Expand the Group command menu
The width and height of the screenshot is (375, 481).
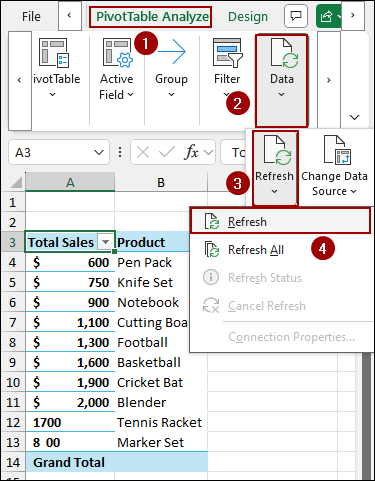171,80
